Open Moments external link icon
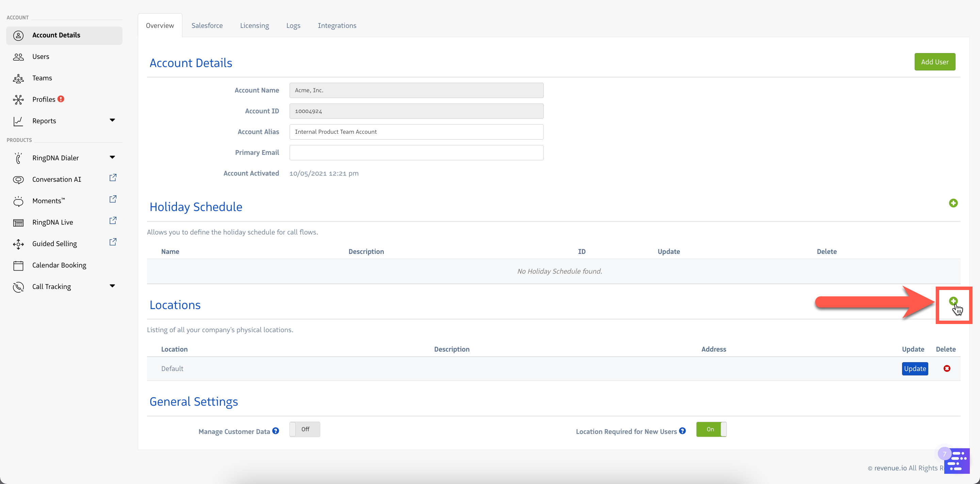The height and width of the screenshot is (484, 980). 113,199
